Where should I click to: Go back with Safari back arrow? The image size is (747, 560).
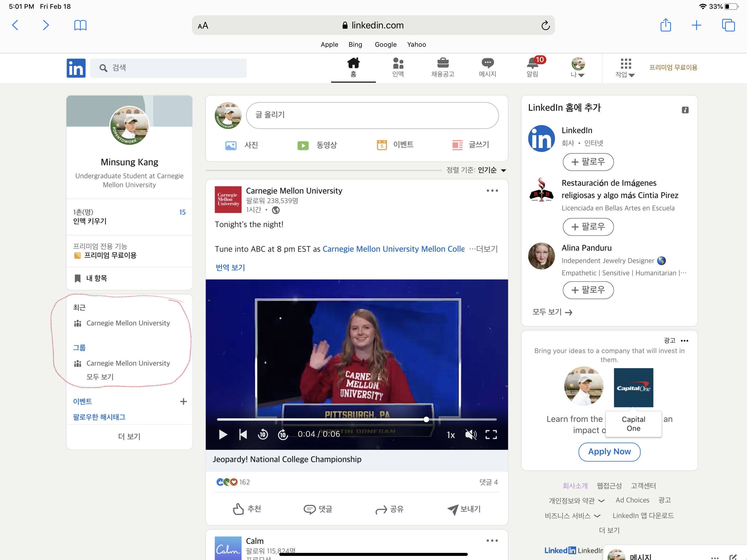point(15,25)
